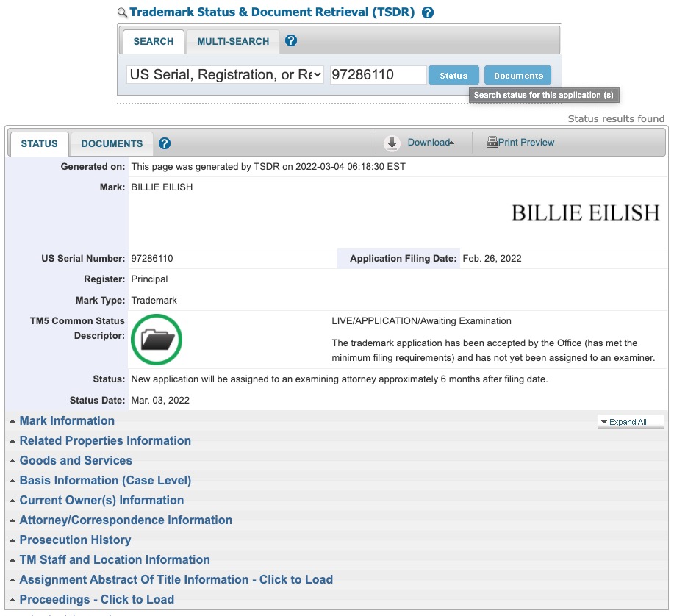Switch to the MULTI-SEARCH tab
The width and height of the screenshot is (674, 616).
[x=232, y=41]
